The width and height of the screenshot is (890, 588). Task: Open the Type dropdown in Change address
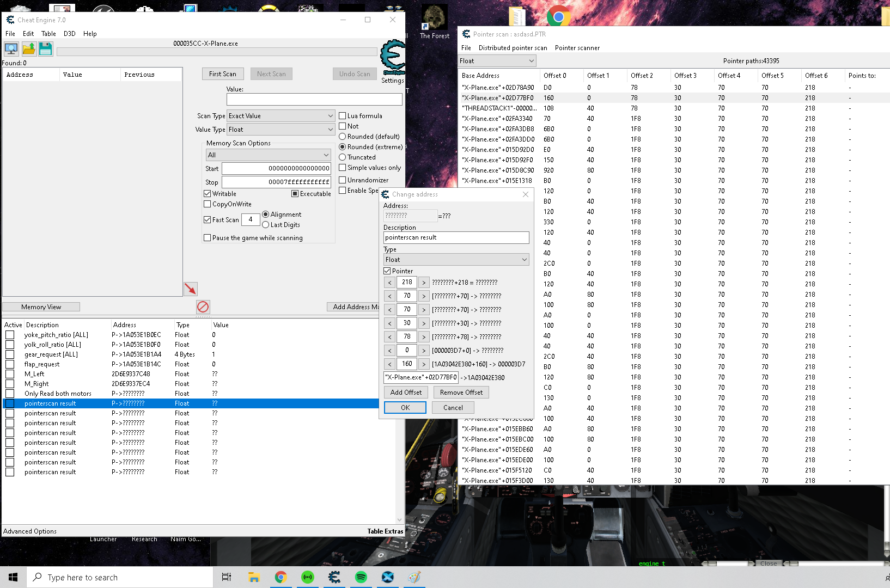click(x=456, y=260)
